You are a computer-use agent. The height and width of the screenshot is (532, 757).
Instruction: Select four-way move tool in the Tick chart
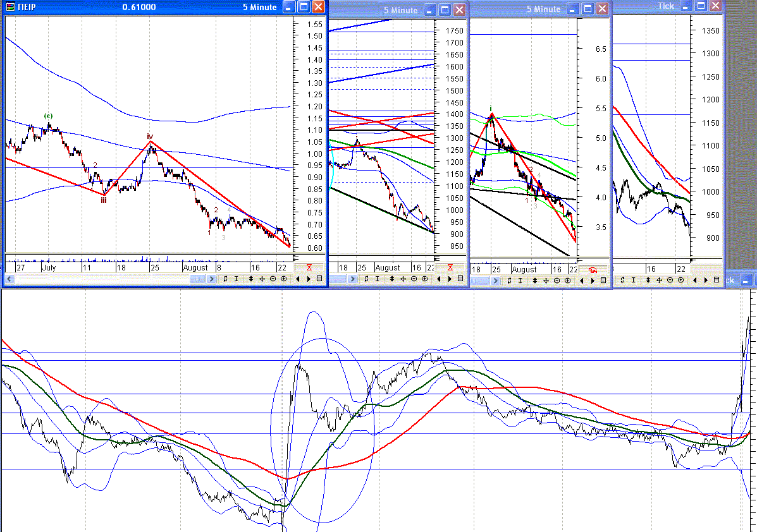(659, 280)
